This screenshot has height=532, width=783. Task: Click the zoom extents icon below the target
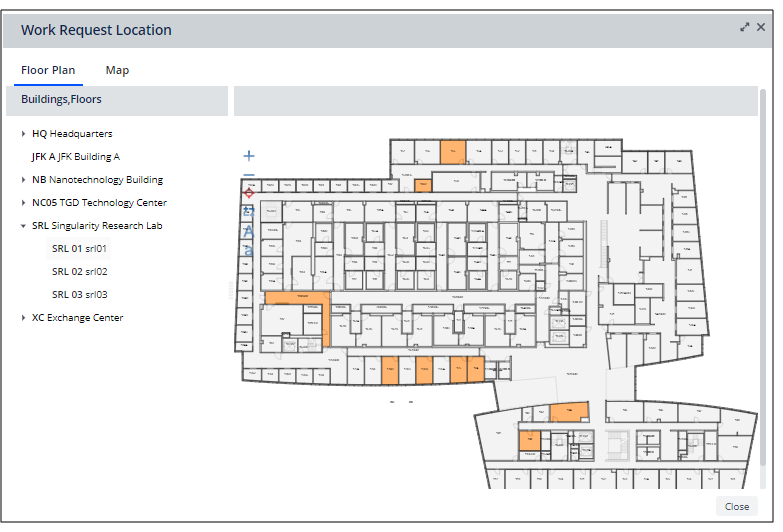[249, 211]
